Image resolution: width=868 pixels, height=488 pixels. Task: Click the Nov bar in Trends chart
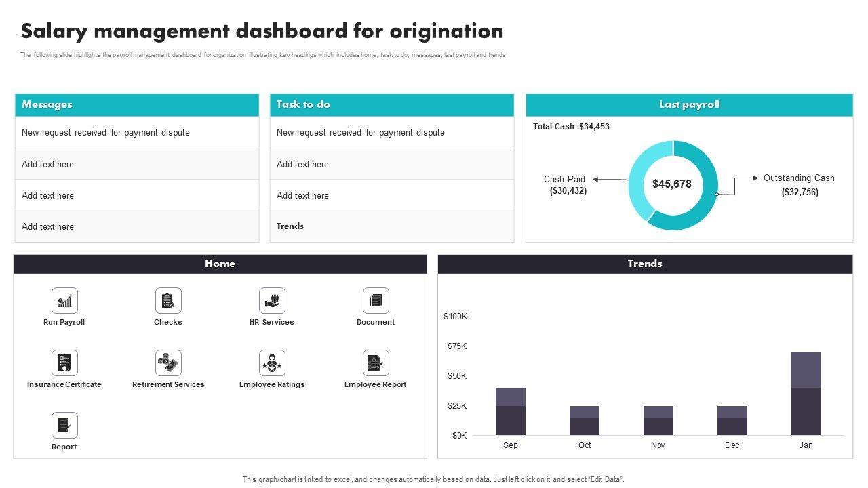point(658,421)
